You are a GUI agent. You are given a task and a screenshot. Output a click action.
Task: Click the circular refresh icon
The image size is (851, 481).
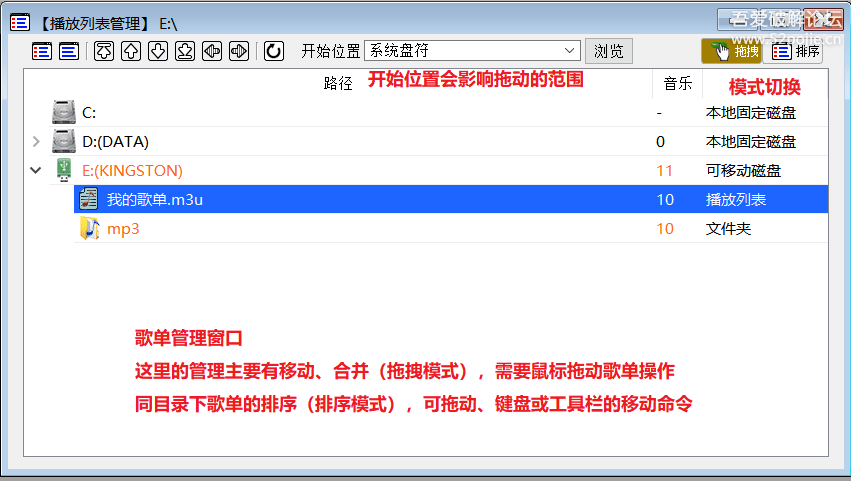pyautogui.click(x=274, y=51)
